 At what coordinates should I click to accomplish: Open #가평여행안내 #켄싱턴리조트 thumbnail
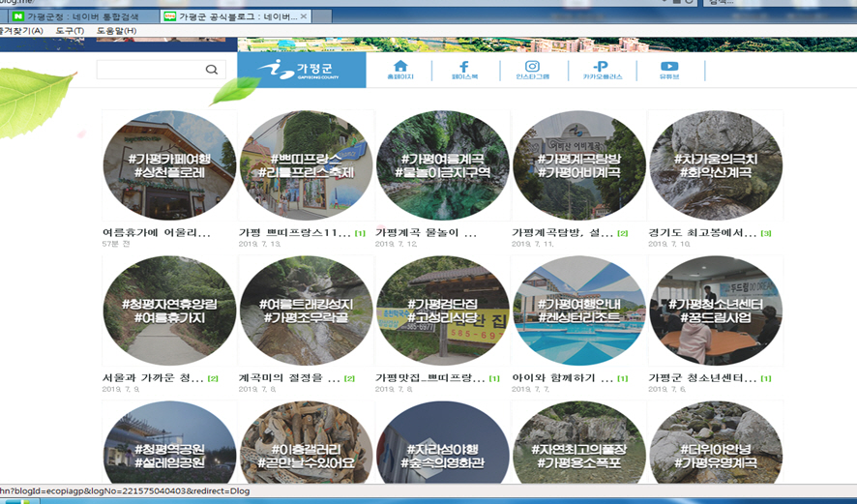pos(579,311)
